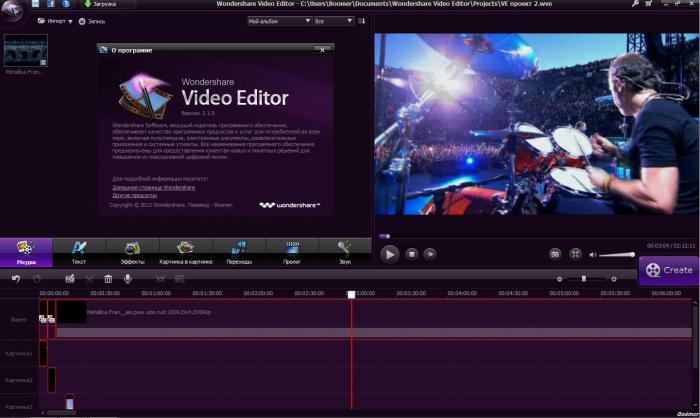700x418 pixels.
Task: Switch to the Пролог intro tab
Action: coord(292,253)
